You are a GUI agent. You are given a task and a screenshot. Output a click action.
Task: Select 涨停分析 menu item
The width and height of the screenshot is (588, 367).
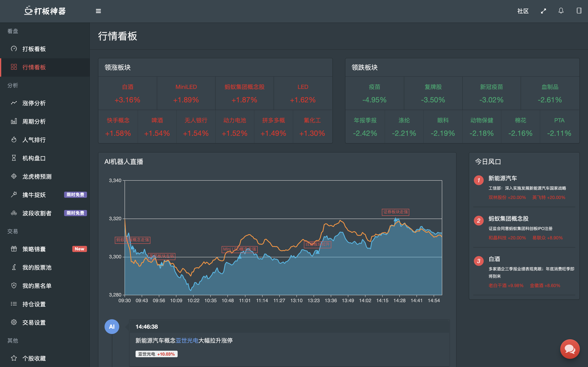coord(34,103)
